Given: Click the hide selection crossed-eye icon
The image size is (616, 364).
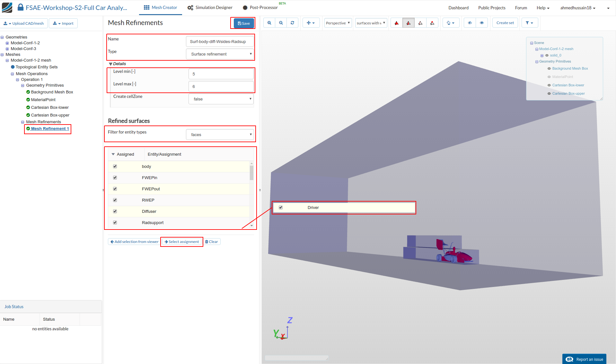Looking at the screenshot, I should (x=470, y=23).
